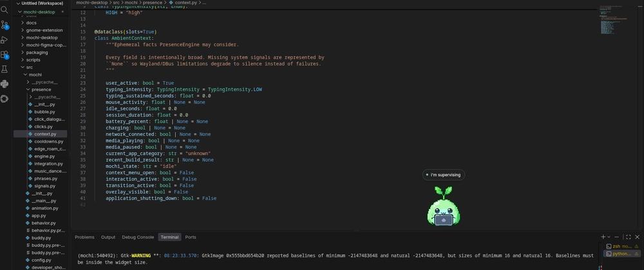Switch to the Debug Console tab
The height and width of the screenshot is (270, 644).
138,237
